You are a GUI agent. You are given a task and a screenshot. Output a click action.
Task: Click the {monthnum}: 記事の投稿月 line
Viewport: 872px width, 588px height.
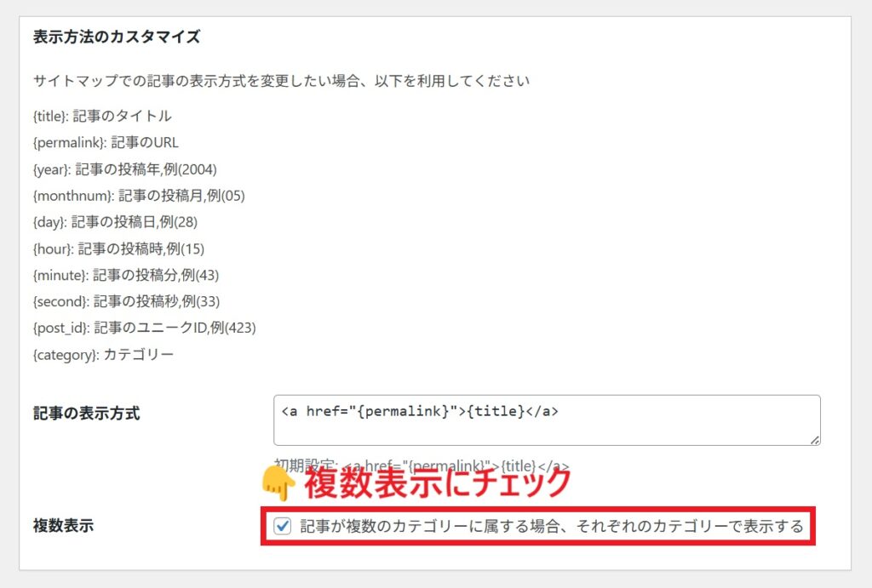tap(139, 195)
